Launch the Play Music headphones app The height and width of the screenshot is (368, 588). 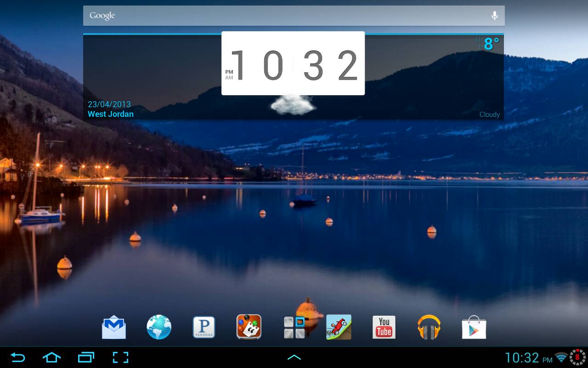coord(429,327)
